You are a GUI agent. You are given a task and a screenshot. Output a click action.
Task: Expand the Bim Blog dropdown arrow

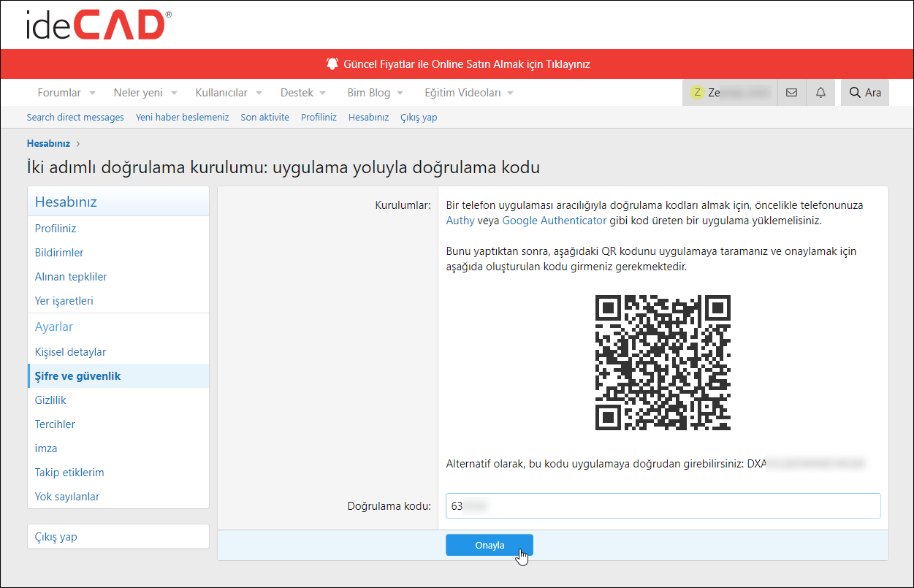400,93
